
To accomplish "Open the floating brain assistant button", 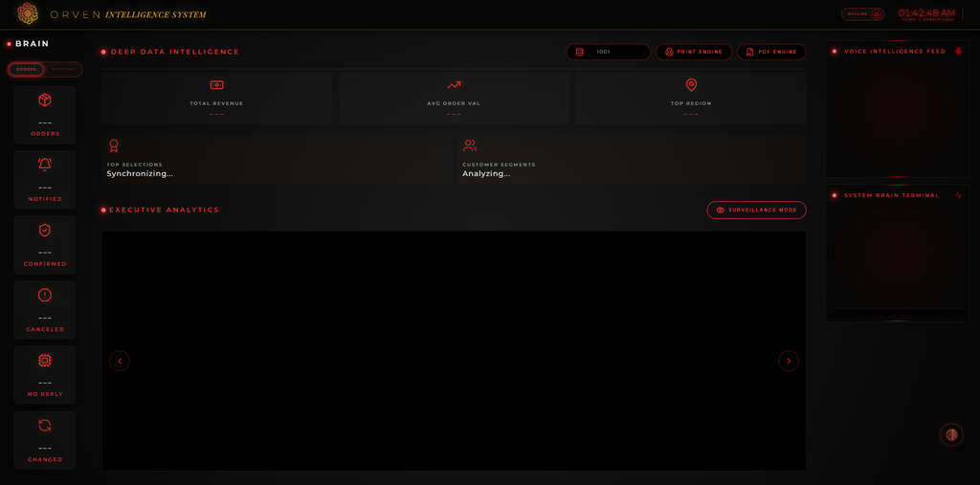I will point(951,434).
